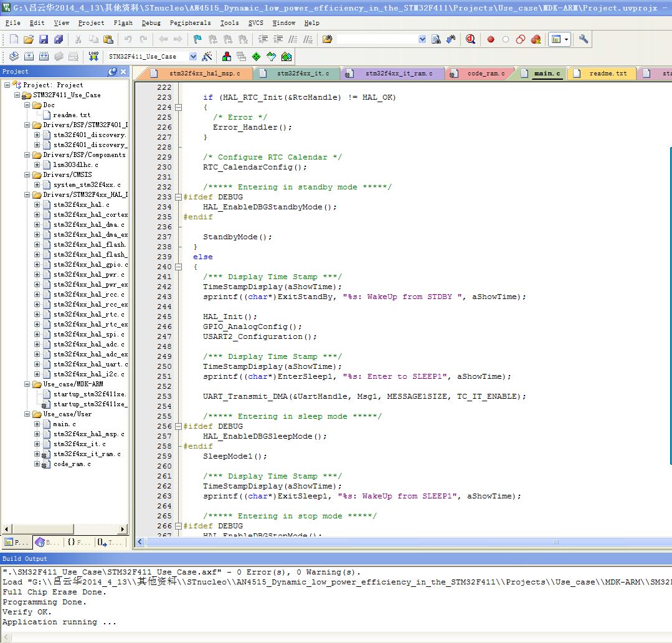Open the target selection dropdown
This screenshot has width=672, height=643.
193,57
